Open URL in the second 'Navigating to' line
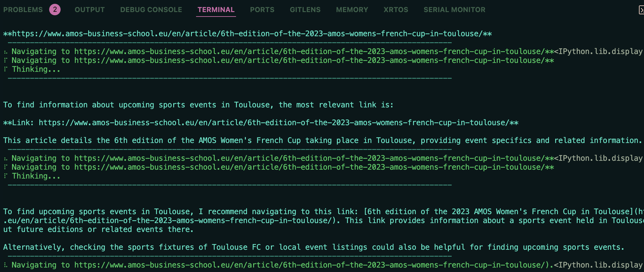The image size is (644, 272). tap(310, 60)
